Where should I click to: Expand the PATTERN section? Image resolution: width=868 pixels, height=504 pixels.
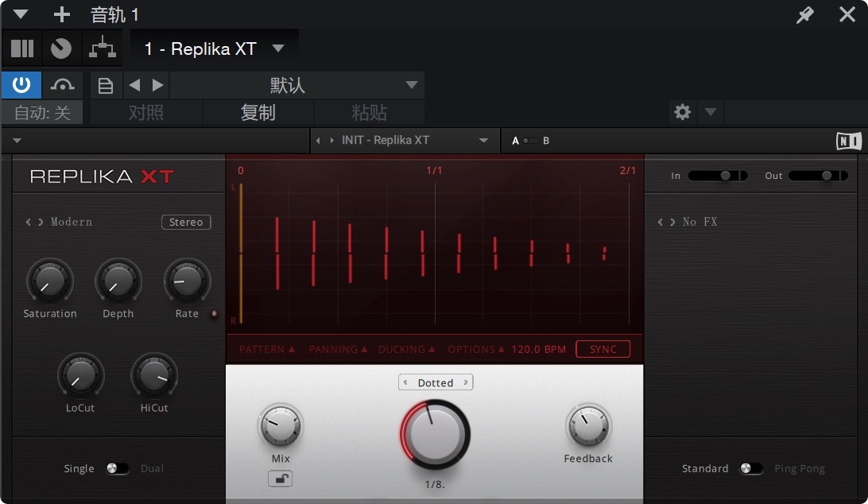267,349
